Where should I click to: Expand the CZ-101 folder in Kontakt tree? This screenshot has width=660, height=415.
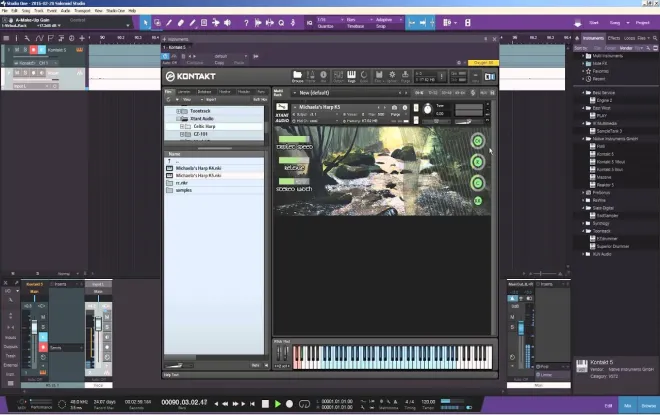point(182,134)
